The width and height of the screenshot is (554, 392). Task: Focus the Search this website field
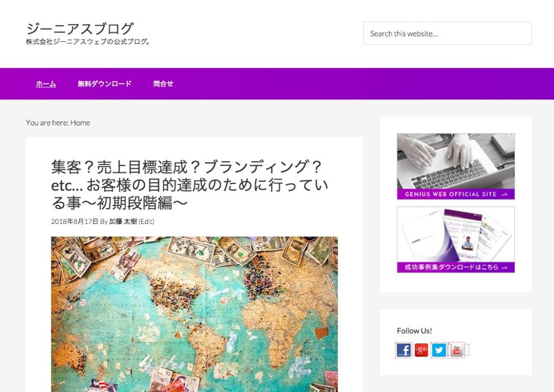447,34
